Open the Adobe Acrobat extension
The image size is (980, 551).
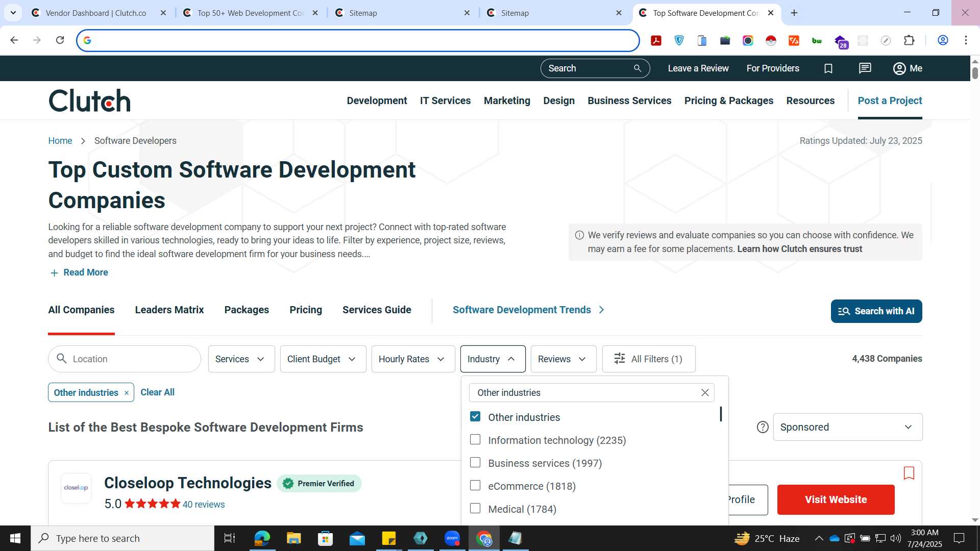click(656, 40)
